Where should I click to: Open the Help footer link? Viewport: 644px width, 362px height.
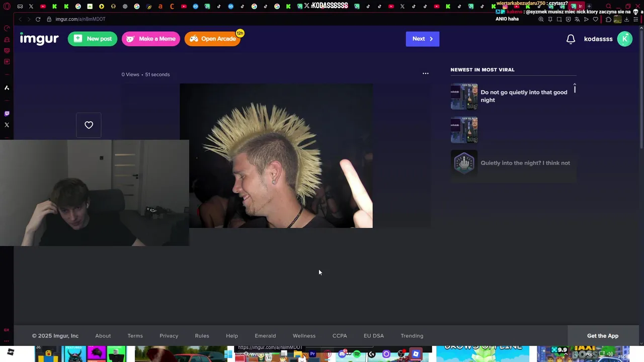coord(232,336)
